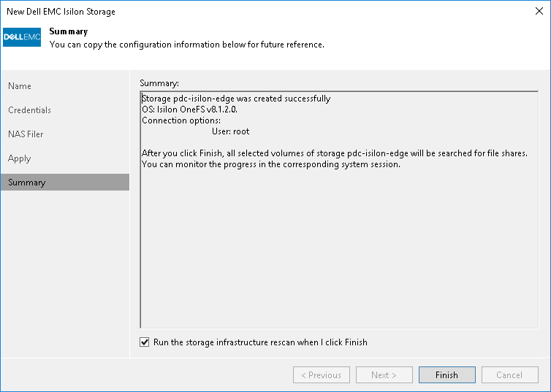Select the highlighted Summary step
Viewport: 551px width, 392px height.
(x=65, y=182)
